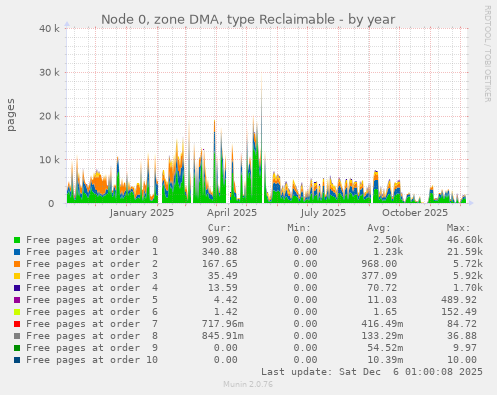This screenshot has width=497, height=395.
Task: Click the green order 0 legend swatch
Action: coord(17,240)
